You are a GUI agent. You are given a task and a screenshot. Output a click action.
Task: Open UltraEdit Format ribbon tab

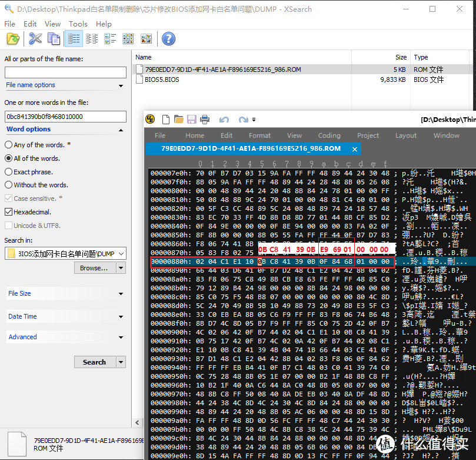[259, 135]
